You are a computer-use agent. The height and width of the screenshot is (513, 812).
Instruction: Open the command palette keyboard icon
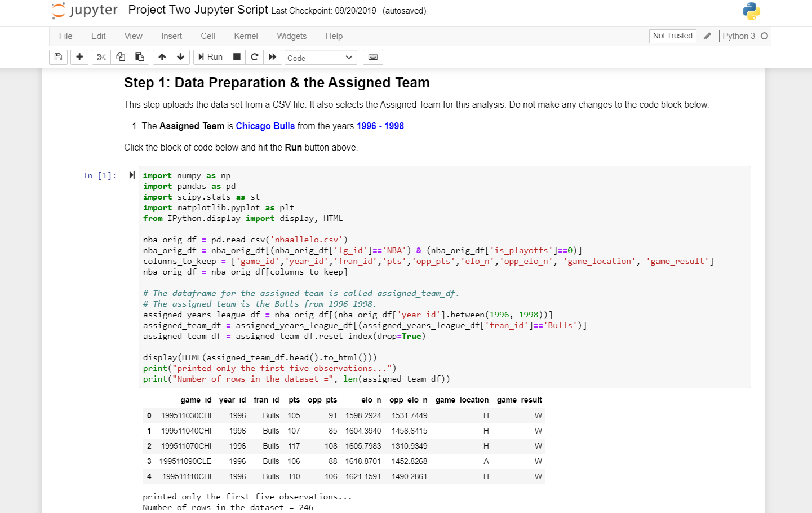tap(372, 57)
